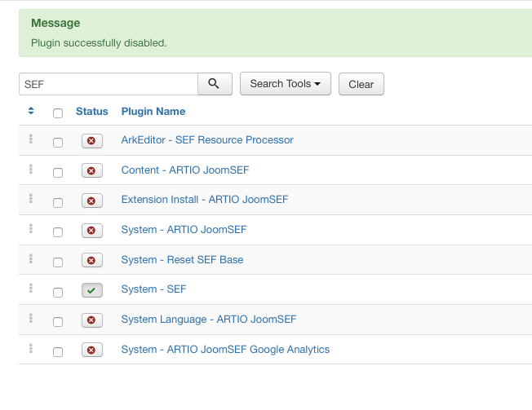Screen dimensions: 532x410
Task: Open System Language - ARTIO JoomSEF plugin
Action: coord(209,320)
